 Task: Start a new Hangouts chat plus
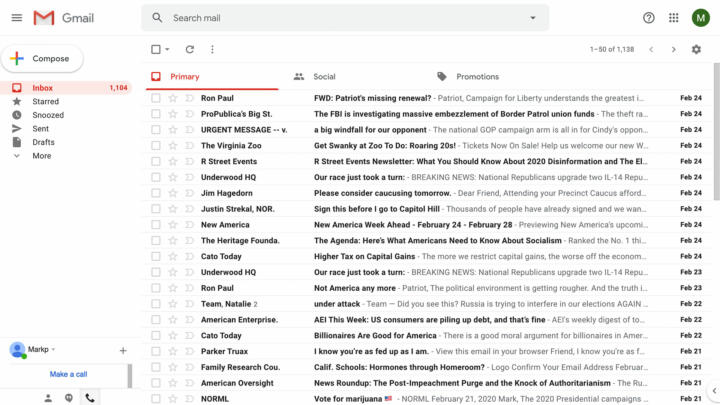pyautogui.click(x=123, y=351)
